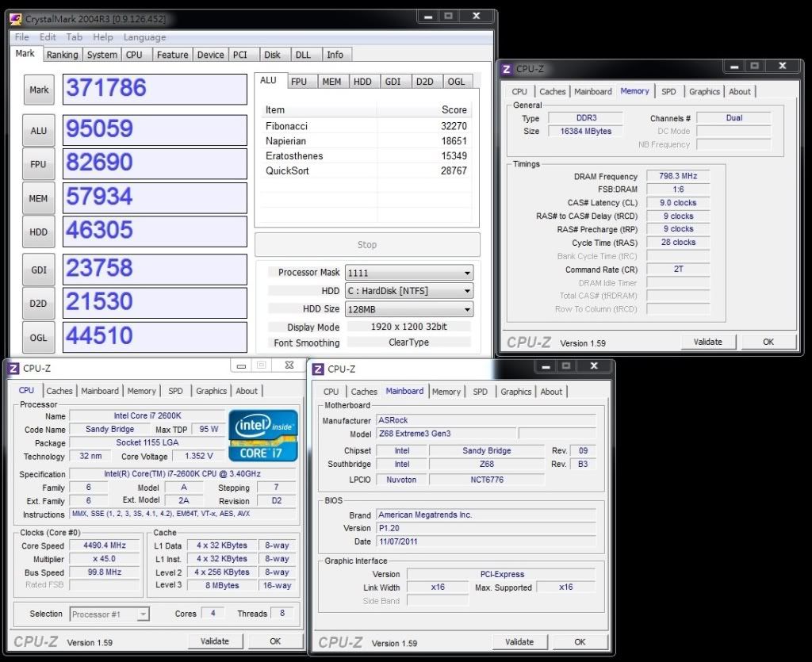Run the HDD benchmark button
Viewport: 812px width, 662px height.
point(39,232)
